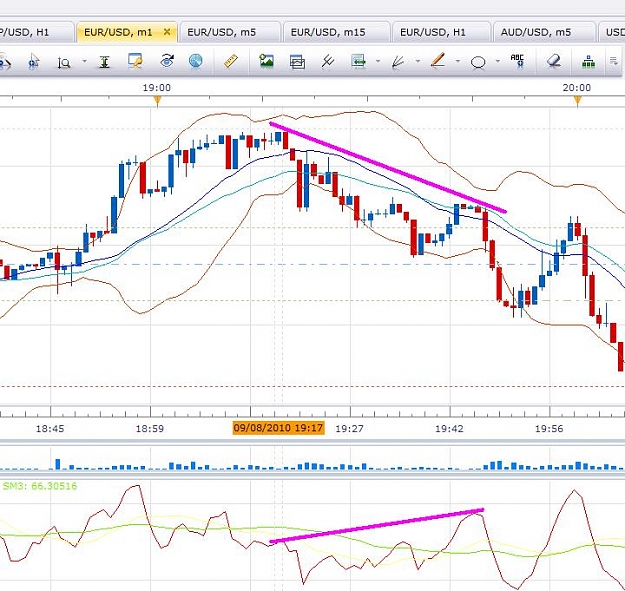
Task: Open the chart properties monitor icon
Action: (136, 61)
